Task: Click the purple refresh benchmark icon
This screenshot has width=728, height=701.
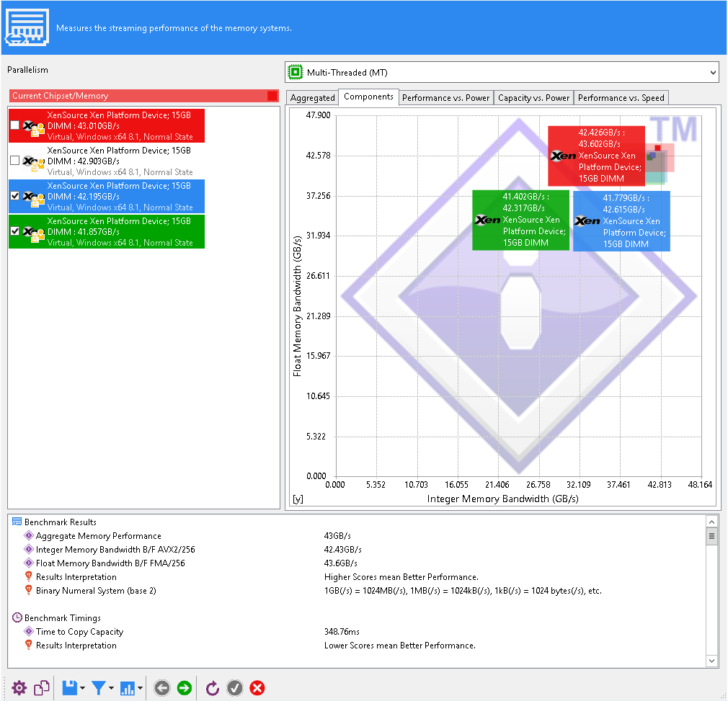Action: (212, 688)
